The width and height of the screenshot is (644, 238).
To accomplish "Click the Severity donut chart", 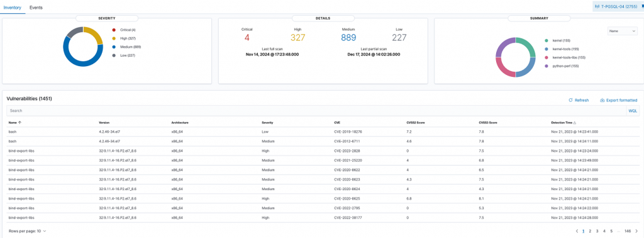I will click(83, 47).
